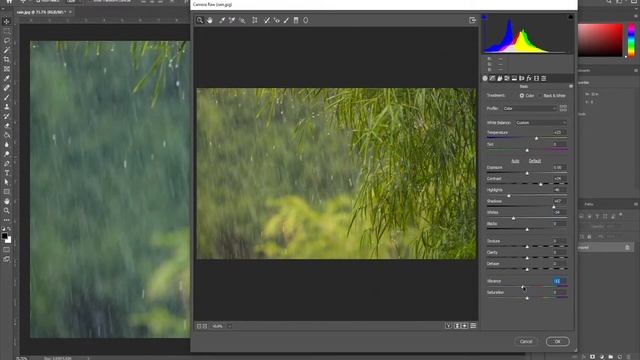Select the Black & White treatment radio button

tap(540, 96)
